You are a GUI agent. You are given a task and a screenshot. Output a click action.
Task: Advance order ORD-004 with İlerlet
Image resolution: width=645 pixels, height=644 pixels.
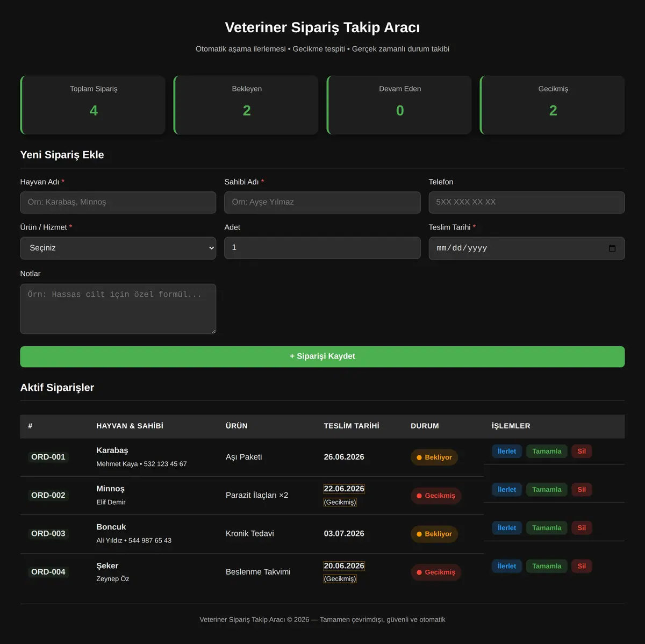(x=507, y=566)
